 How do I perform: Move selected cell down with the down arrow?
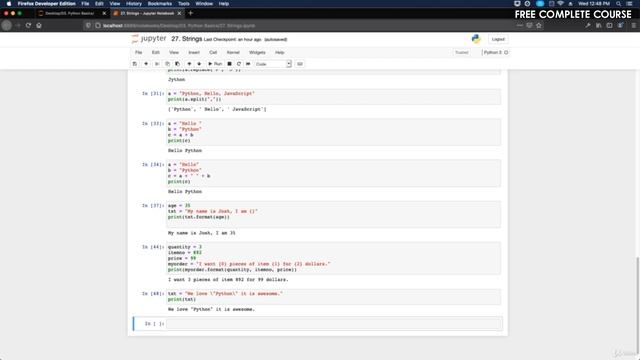pos(199,64)
